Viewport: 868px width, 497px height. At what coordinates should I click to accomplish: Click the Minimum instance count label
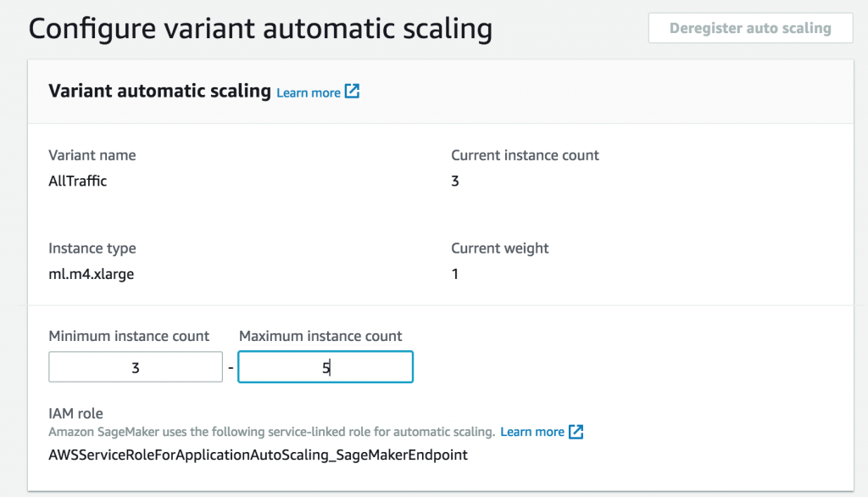pyautogui.click(x=129, y=336)
